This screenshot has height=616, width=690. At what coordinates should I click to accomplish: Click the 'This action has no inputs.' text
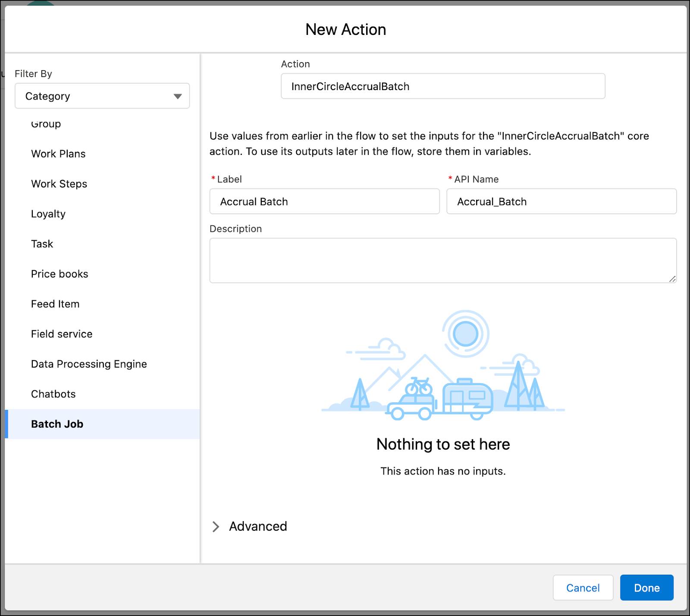click(x=443, y=471)
